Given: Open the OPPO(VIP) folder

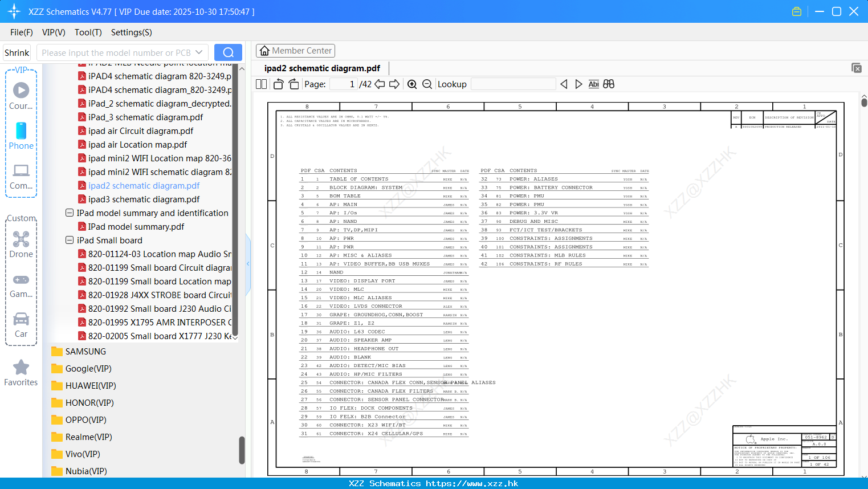Looking at the screenshot, I should (x=79, y=419).
